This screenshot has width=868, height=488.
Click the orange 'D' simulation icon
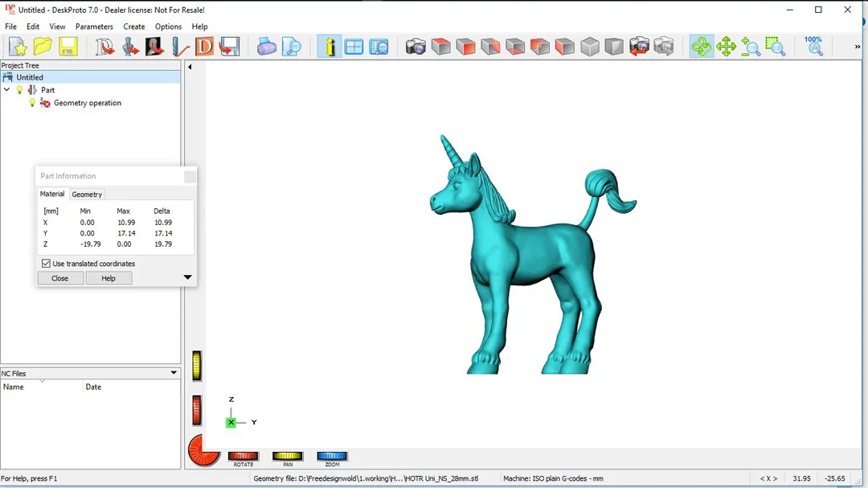(204, 47)
